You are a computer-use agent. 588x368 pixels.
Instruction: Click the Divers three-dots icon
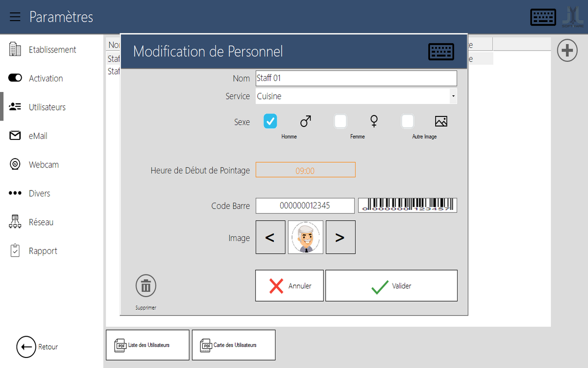coord(15,193)
